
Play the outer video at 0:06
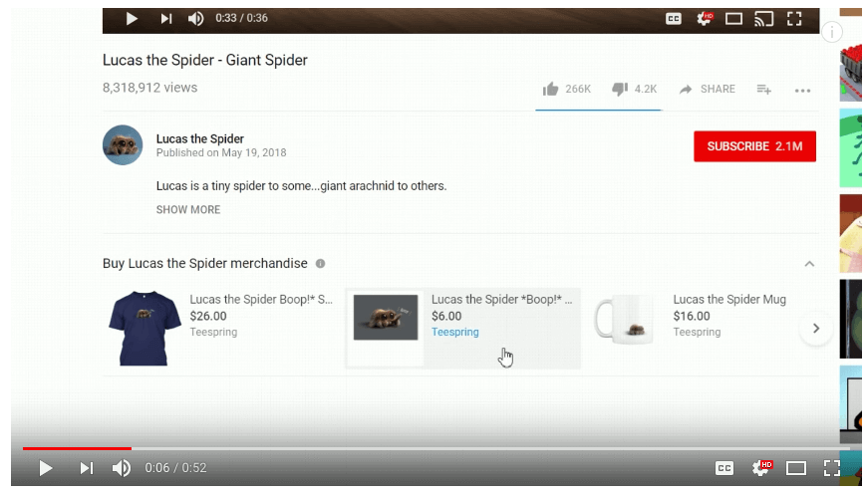(x=46, y=468)
